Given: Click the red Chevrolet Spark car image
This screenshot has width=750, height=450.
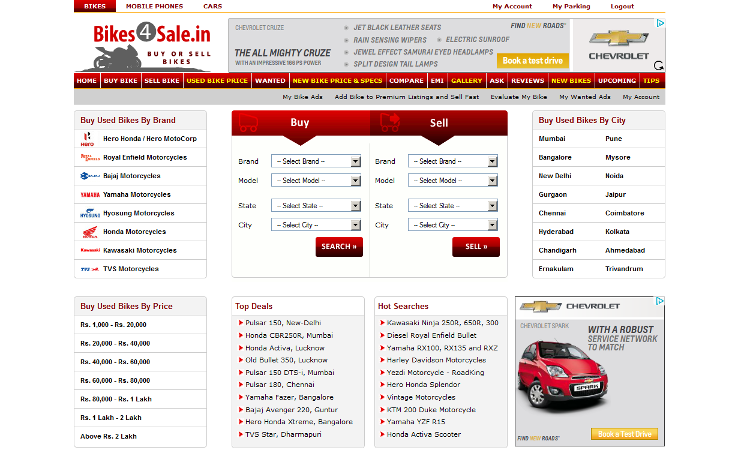Looking at the screenshot, I should (x=562, y=376).
